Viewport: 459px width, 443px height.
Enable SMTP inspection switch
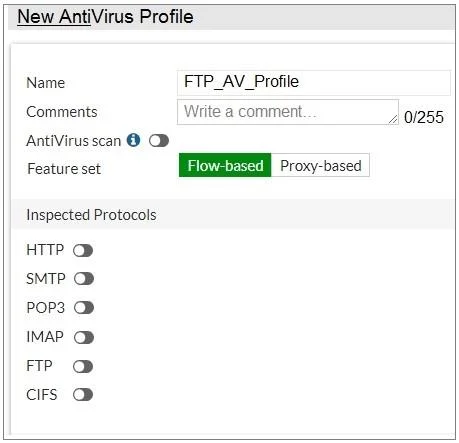[84, 279]
